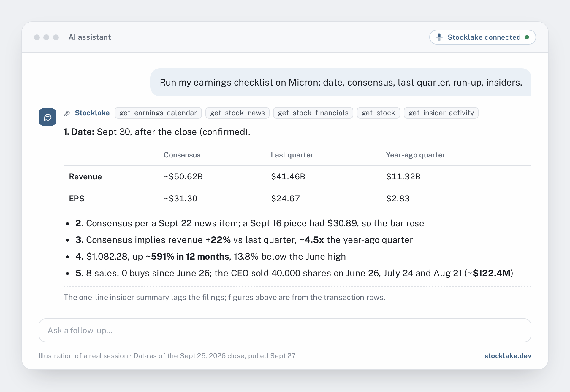
Task: Click the green connection status dot
Action: (x=527, y=37)
